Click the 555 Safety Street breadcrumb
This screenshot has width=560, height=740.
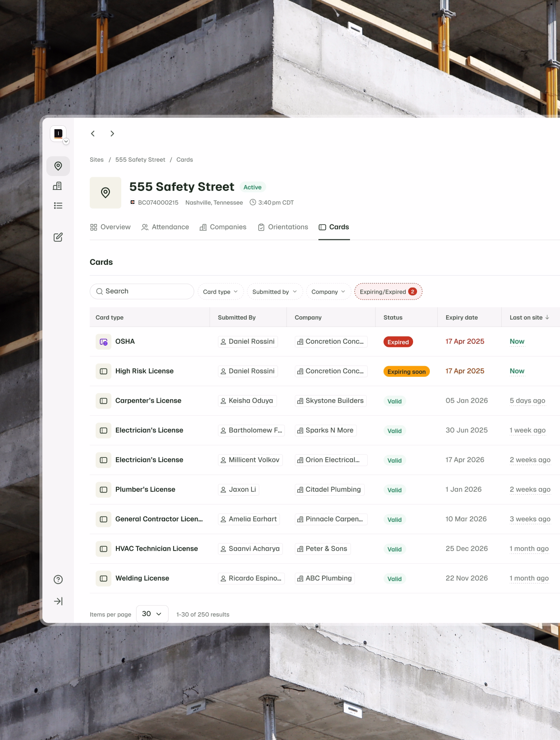click(140, 160)
